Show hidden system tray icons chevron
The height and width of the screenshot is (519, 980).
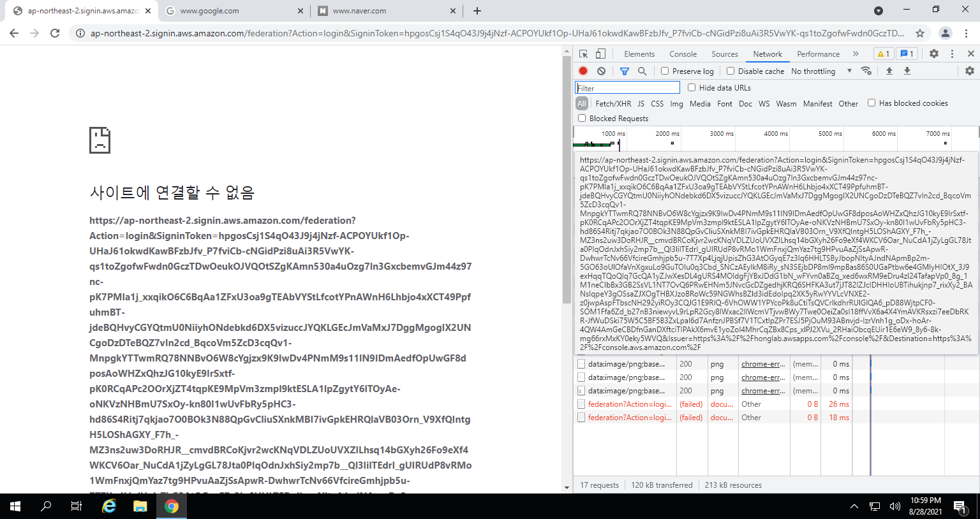[x=854, y=506]
